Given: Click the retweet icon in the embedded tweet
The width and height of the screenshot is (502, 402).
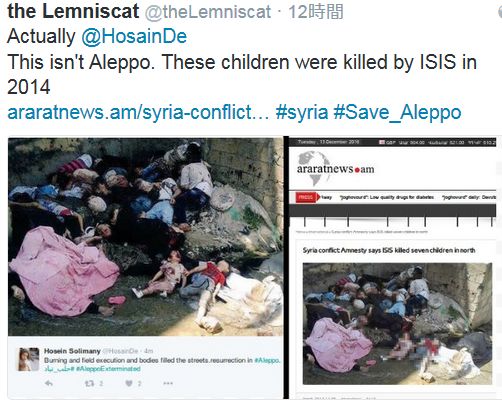Looking at the screenshot, I should (89, 383).
